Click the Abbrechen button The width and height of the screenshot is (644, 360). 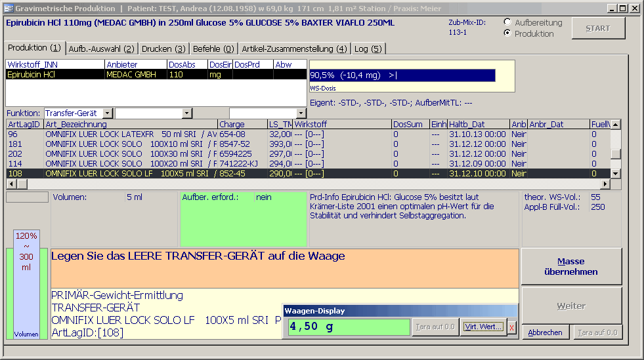click(545, 332)
